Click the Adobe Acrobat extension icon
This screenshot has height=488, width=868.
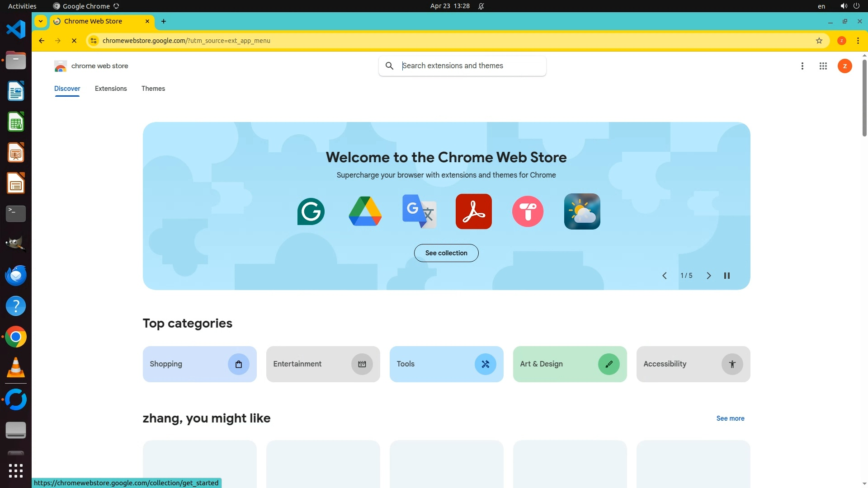pos(473,211)
